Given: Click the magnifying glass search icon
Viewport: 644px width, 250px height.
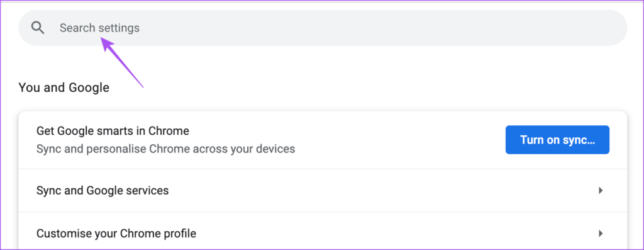Looking at the screenshot, I should 38,28.
